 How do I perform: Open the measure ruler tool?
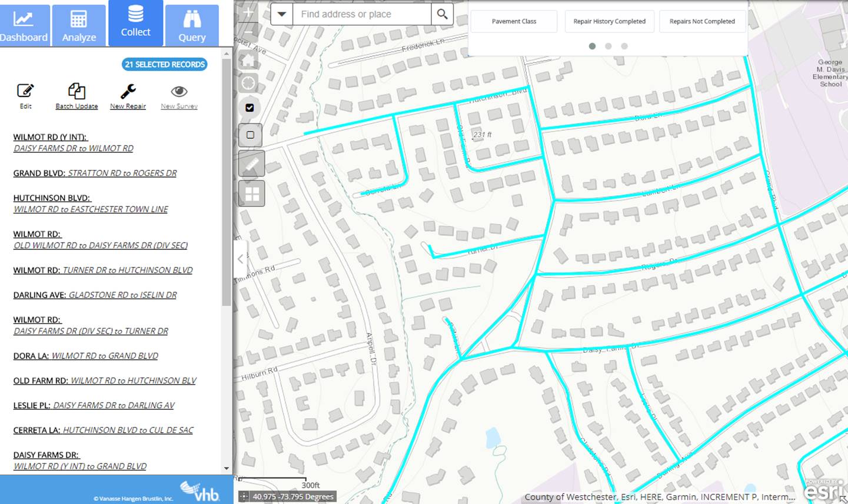[251, 164]
